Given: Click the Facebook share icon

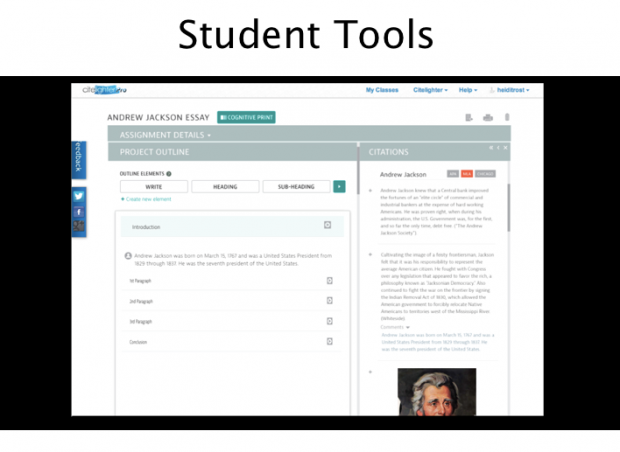Looking at the screenshot, I should 79,212.
